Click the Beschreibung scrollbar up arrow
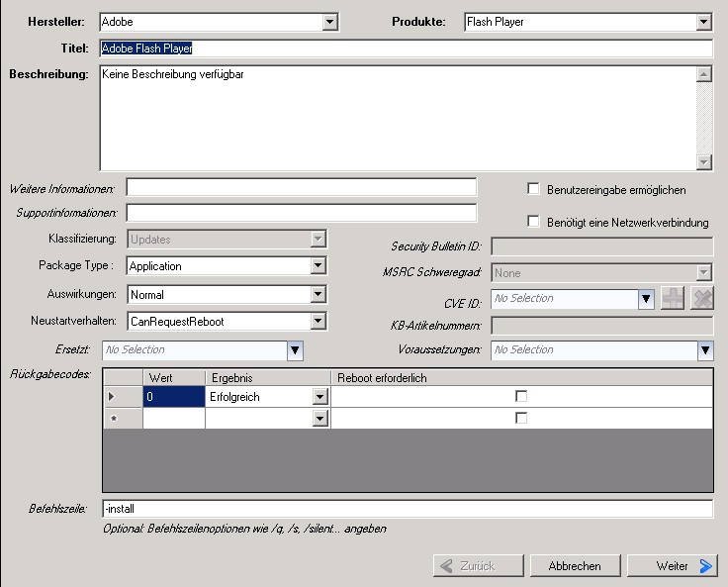The width and height of the screenshot is (728, 587). click(704, 74)
